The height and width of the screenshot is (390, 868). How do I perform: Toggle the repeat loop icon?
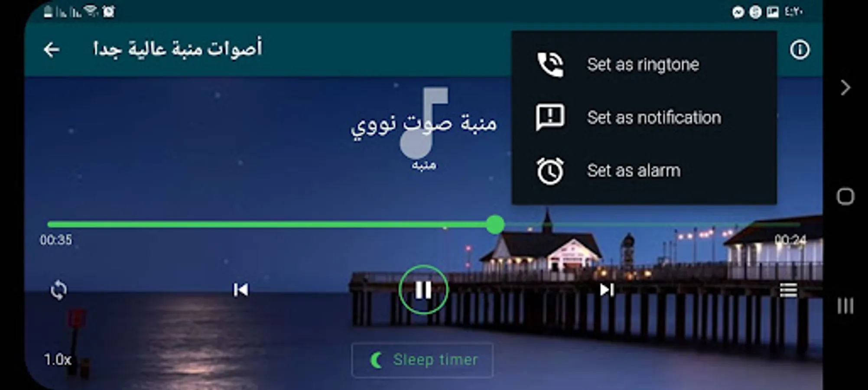(x=59, y=290)
